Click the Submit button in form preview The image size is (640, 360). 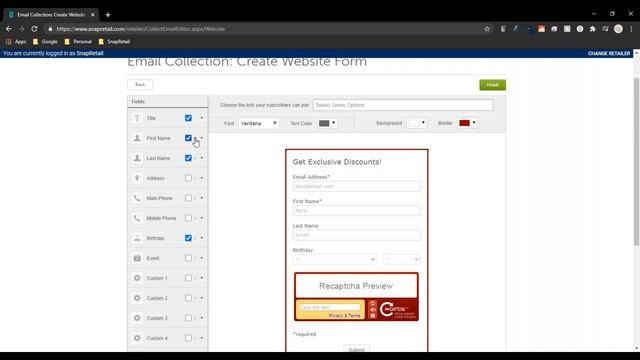pyautogui.click(x=356, y=349)
